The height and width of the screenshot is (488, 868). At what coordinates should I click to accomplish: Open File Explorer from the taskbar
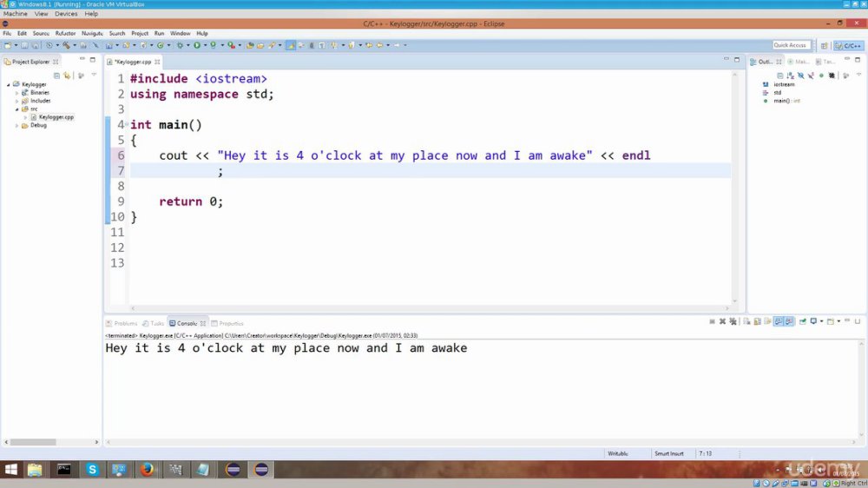(35, 470)
